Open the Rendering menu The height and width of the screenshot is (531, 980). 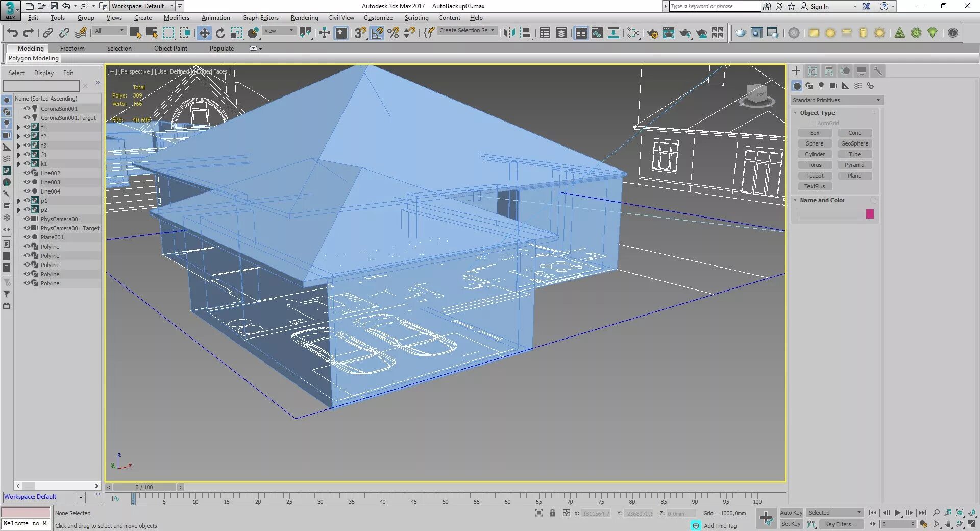point(304,18)
